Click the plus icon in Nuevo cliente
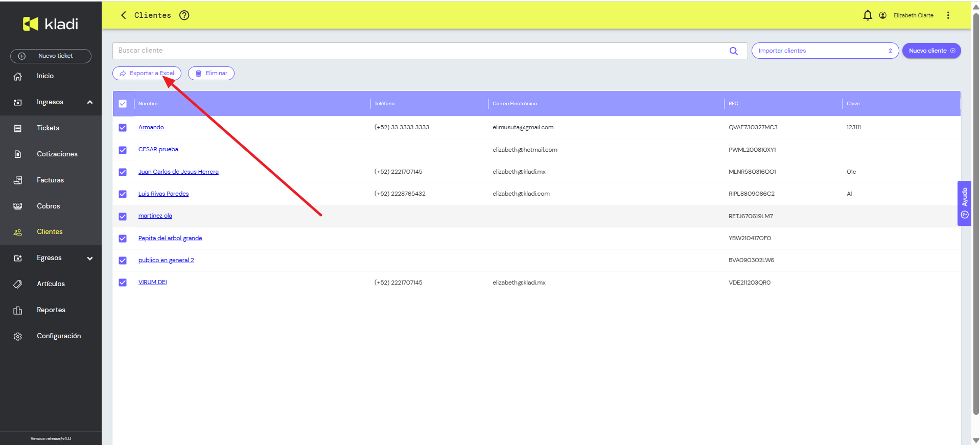The width and height of the screenshot is (980, 445). pyautogui.click(x=953, y=51)
